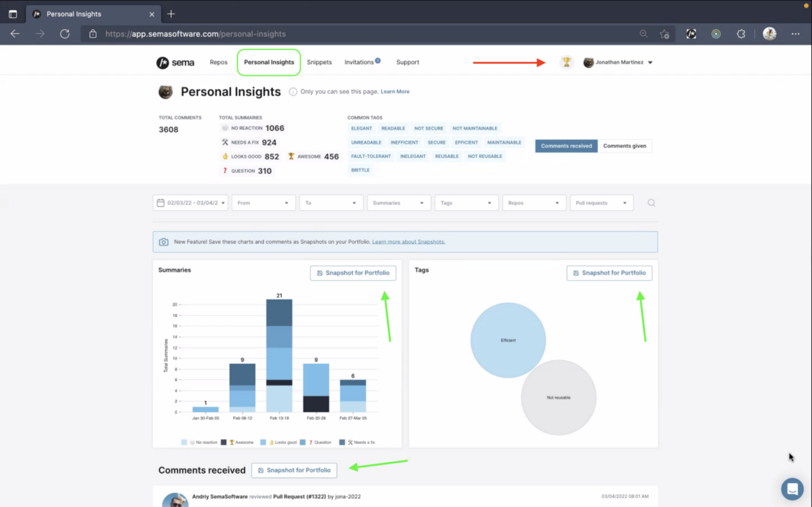Click the Feb 20-26 bar in chart

pyautogui.click(x=316, y=388)
